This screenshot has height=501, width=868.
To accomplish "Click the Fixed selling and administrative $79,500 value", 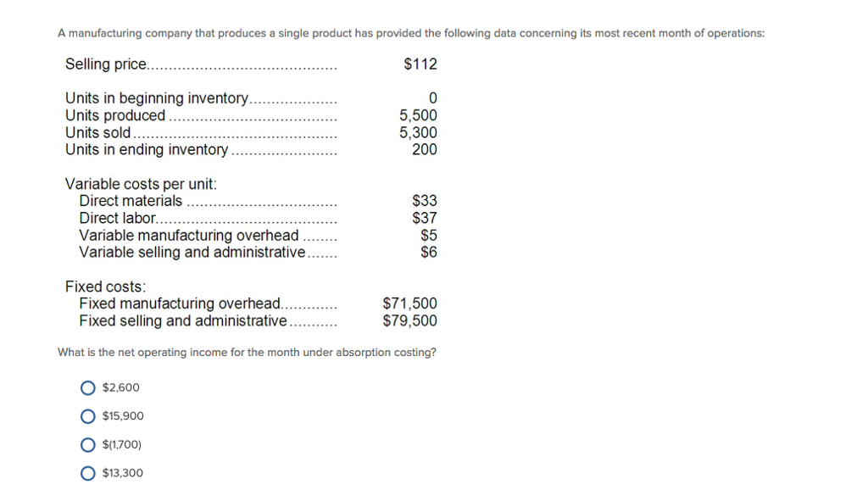I will 409,320.
